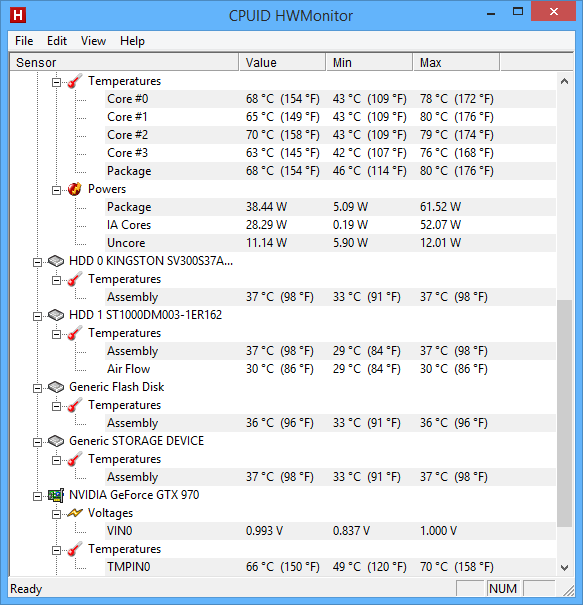Collapse the NVIDIA GeForce GTX 970 node
The width and height of the screenshot is (583, 605).
37,496
